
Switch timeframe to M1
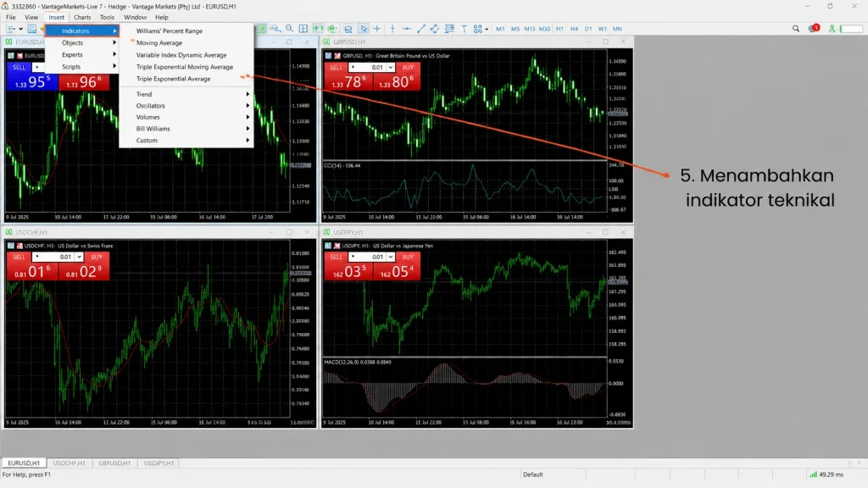pyautogui.click(x=500, y=29)
